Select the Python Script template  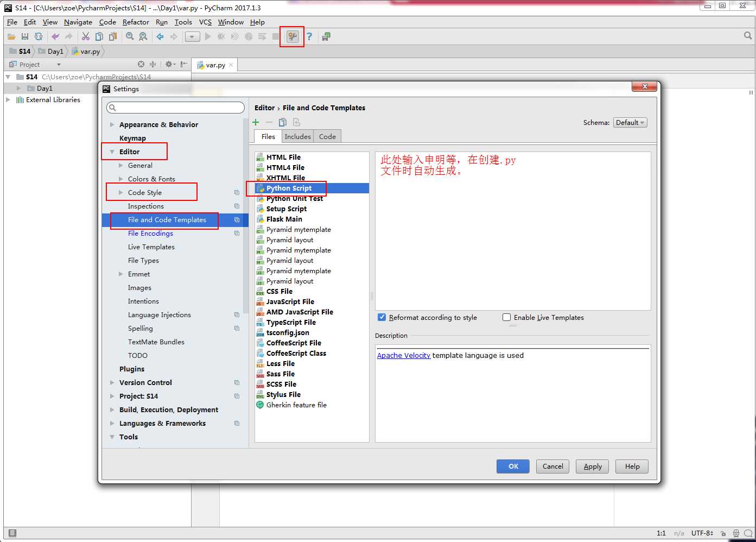coord(312,188)
